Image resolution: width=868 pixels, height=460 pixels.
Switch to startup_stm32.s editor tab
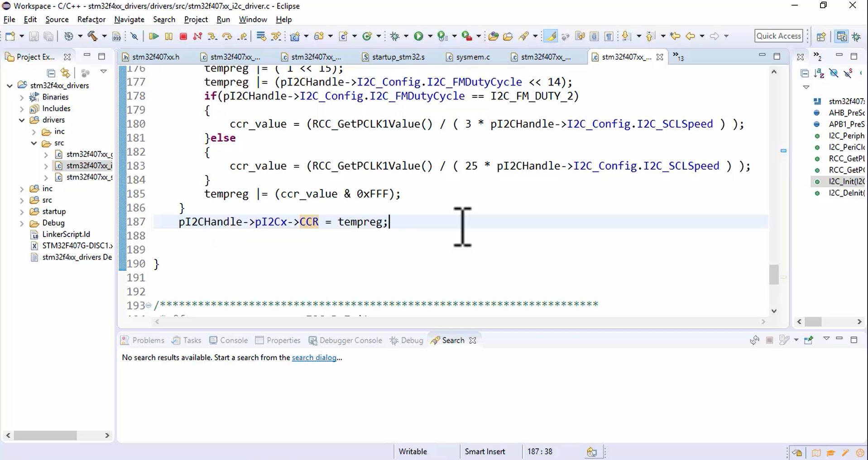point(393,57)
